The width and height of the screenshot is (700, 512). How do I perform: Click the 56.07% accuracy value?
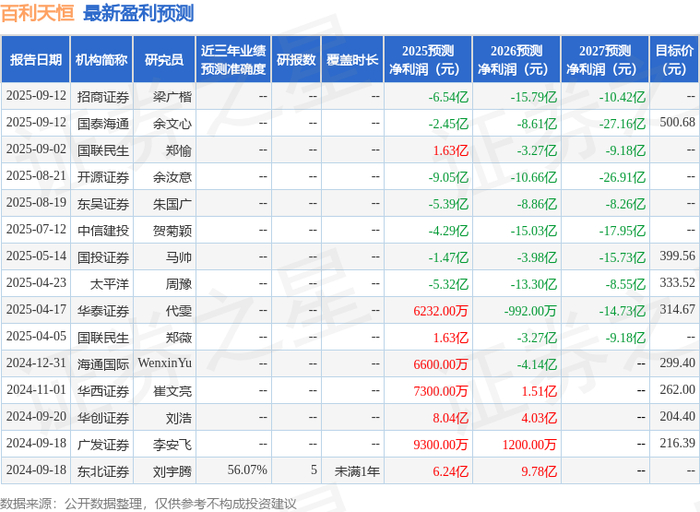(247, 470)
